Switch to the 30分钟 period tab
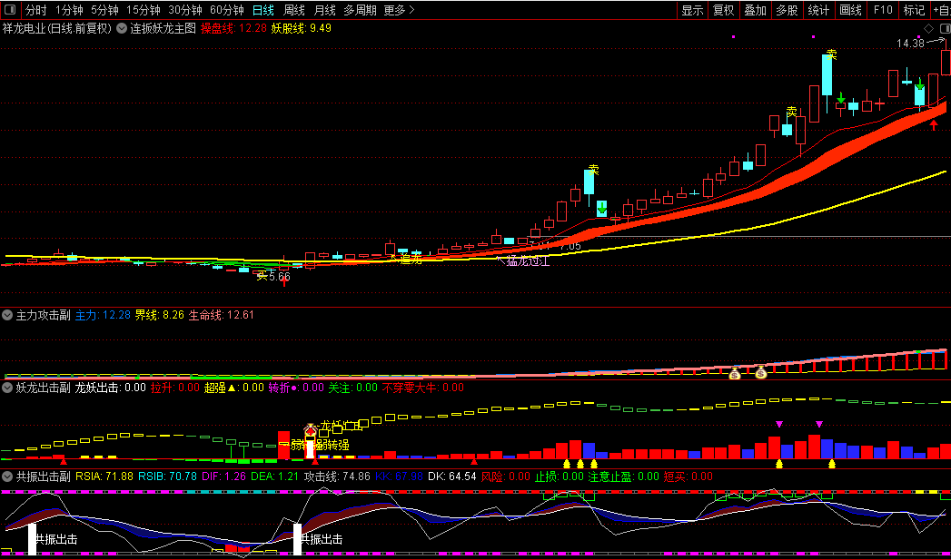Viewport: 951px width, 560px height. pyautogui.click(x=185, y=10)
